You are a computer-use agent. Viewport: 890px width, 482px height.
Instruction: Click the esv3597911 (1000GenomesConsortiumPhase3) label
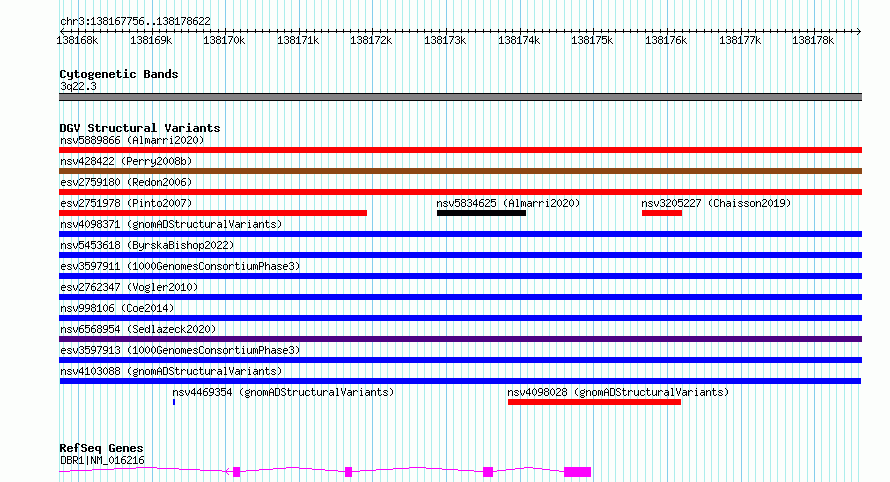(180, 266)
